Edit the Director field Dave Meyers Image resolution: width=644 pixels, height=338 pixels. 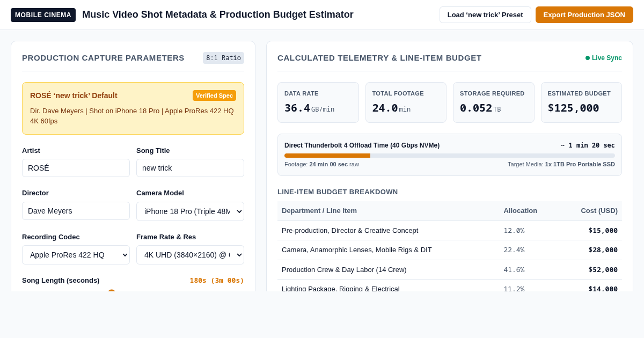point(76,211)
